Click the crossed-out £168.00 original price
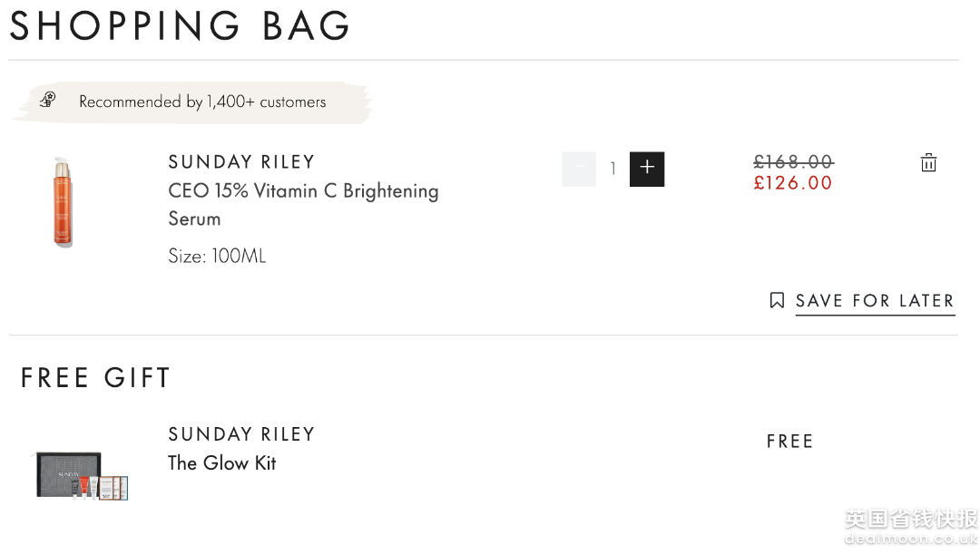 (x=793, y=161)
